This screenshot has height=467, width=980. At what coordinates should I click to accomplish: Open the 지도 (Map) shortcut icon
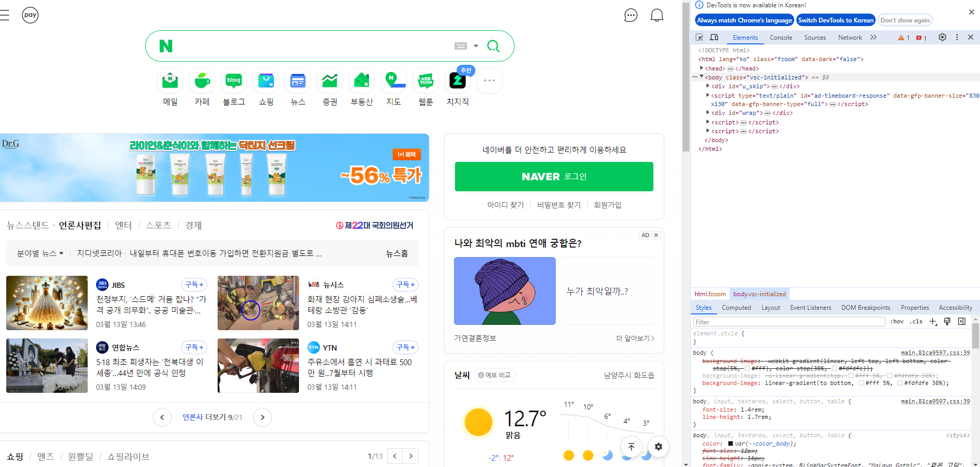393,81
